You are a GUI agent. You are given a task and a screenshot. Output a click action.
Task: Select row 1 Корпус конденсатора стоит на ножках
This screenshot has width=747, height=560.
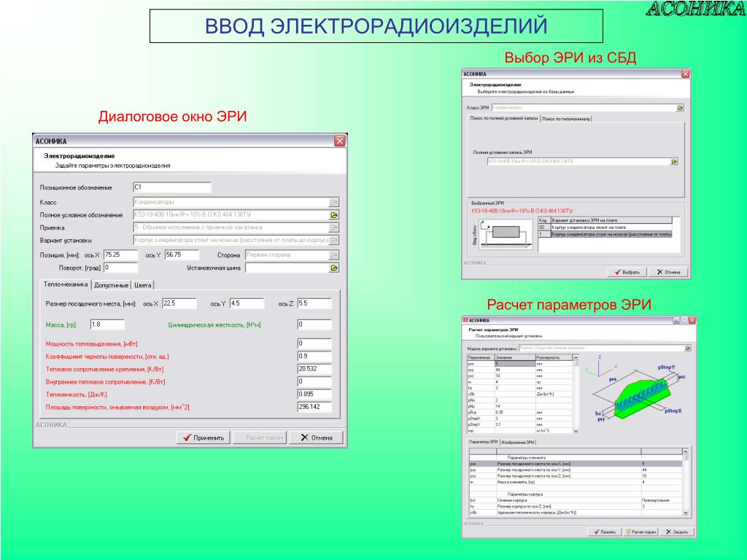click(605, 234)
